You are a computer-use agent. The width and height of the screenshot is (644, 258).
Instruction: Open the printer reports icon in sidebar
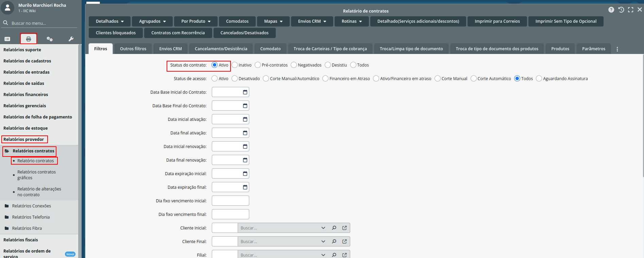coord(29,39)
